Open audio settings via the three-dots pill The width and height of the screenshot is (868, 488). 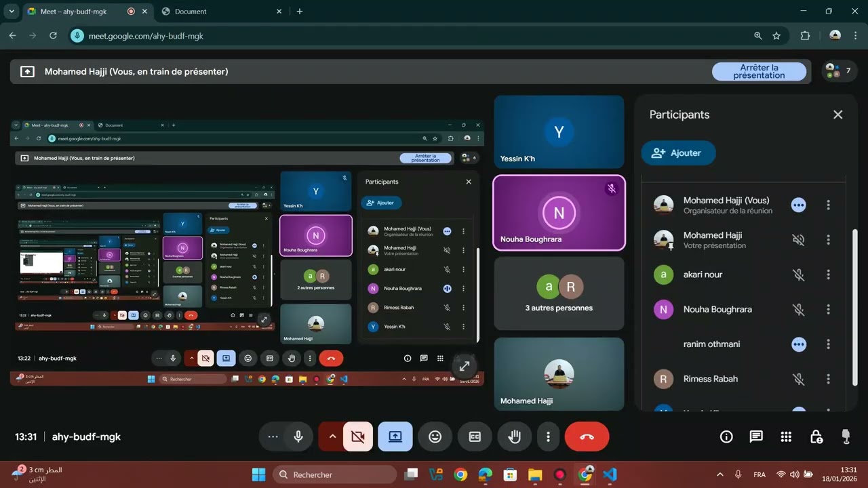coord(273,437)
